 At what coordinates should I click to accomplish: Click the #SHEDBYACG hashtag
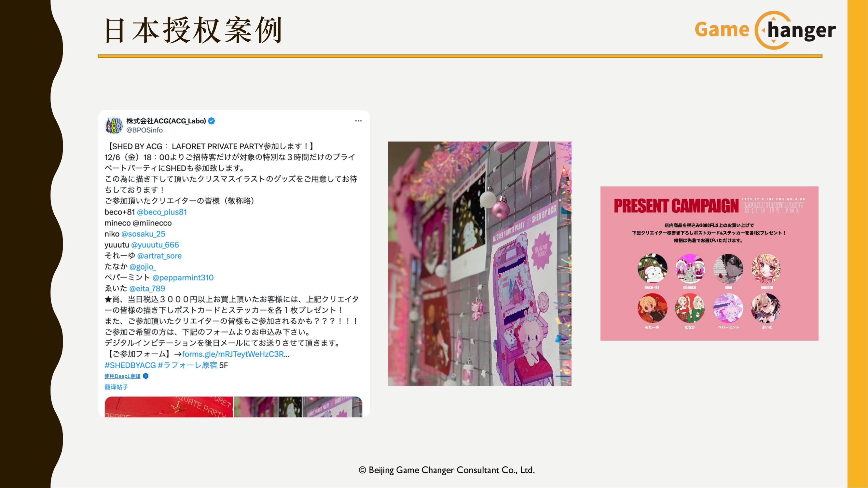130,365
